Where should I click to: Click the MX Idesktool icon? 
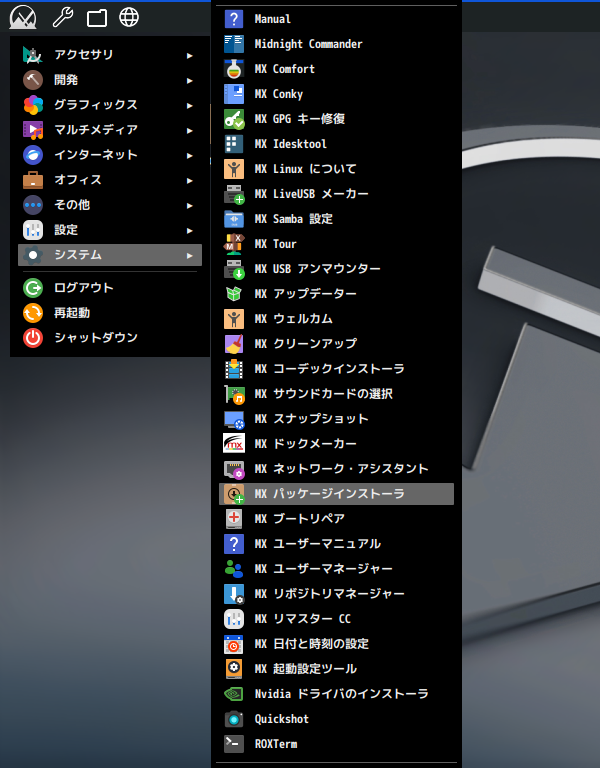point(234,144)
